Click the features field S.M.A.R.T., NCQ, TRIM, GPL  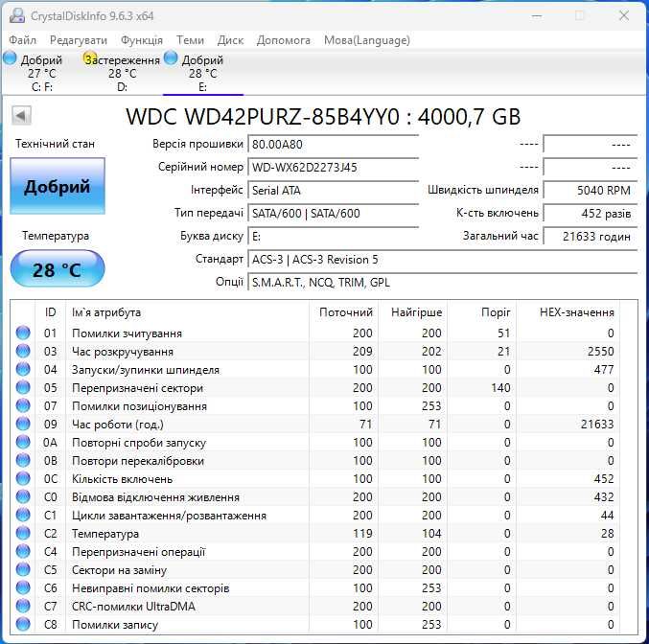tap(443, 283)
